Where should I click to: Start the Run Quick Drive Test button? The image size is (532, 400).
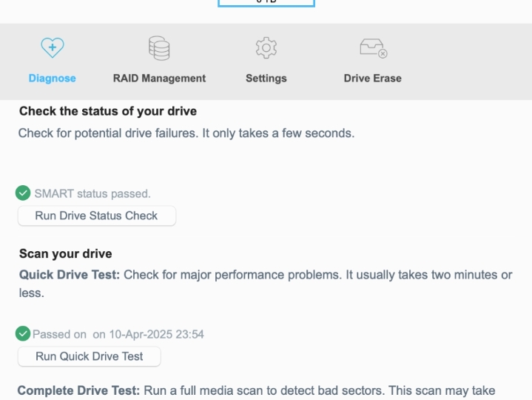90,356
